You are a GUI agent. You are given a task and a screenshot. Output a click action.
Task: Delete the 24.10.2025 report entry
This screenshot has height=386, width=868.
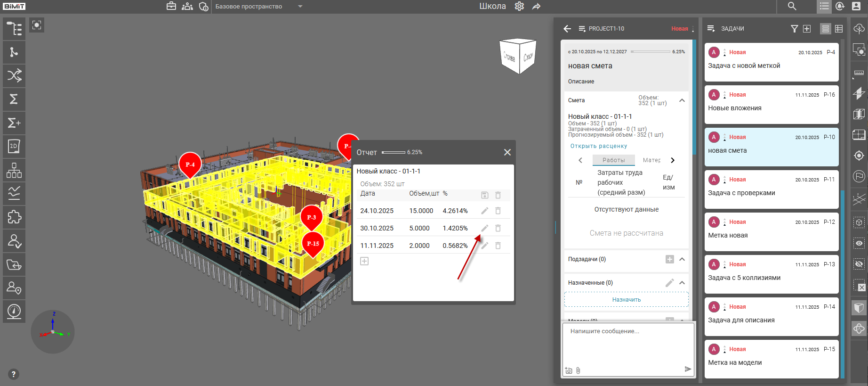point(498,211)
